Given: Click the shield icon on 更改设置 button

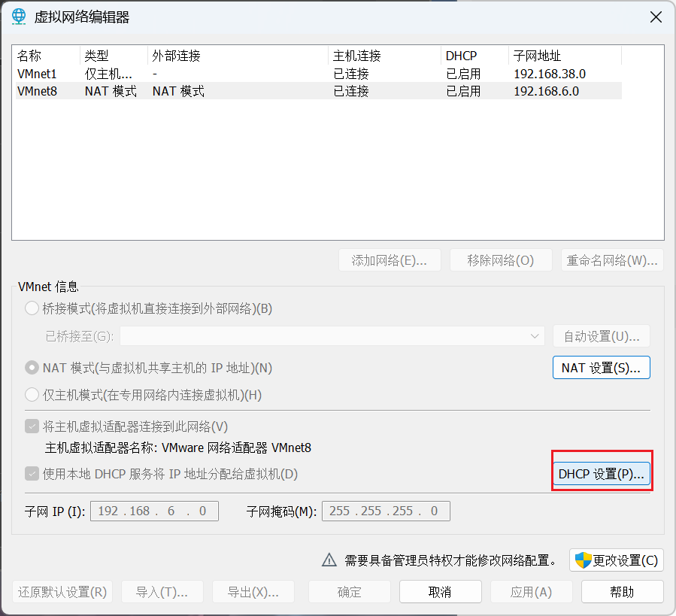Looking at the screenshot, I should [583, 560].
